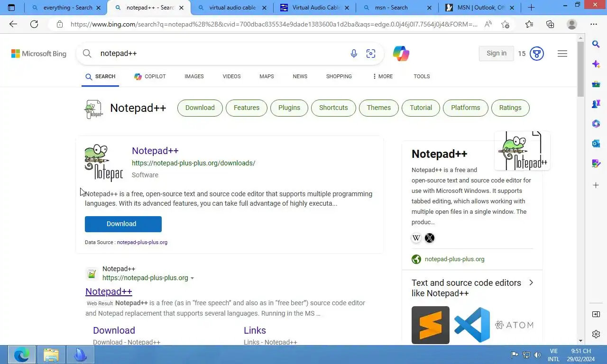607x364 pixels.
Task: Click the Sign in button
Action: click(497, 54)
